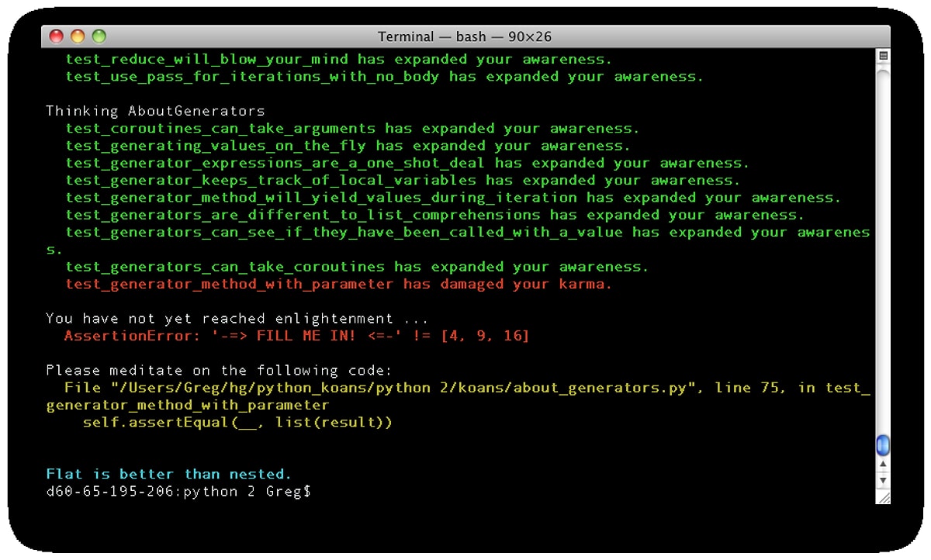Click the scroll up arrow
Viewport: 931px width, 560px height.
click(882, 465)
